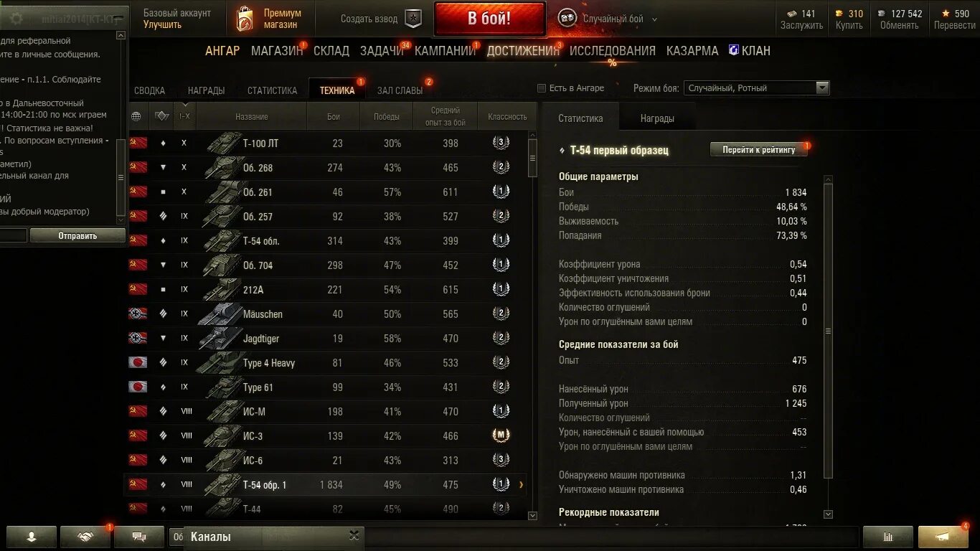Screen dimensions: 980x551
Task: Click the nation globe column icon
Action: click(x=136, y=116)
